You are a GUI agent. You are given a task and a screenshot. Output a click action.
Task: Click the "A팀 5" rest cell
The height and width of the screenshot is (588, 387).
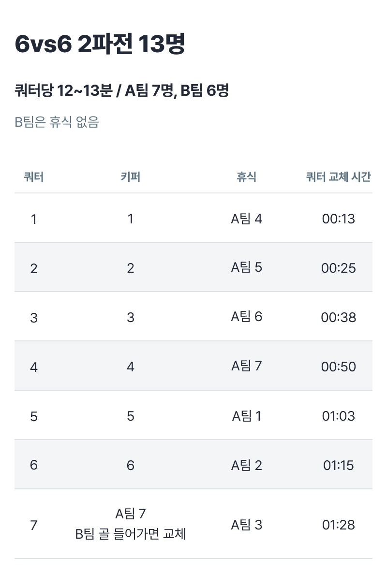pos(246,267)
